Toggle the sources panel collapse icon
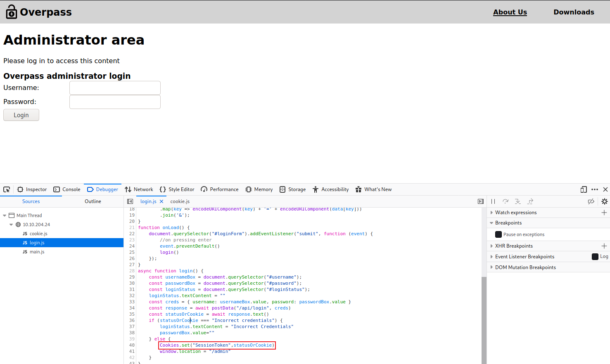The width and height of the screenshot is (610, 364). click(130, 201)
